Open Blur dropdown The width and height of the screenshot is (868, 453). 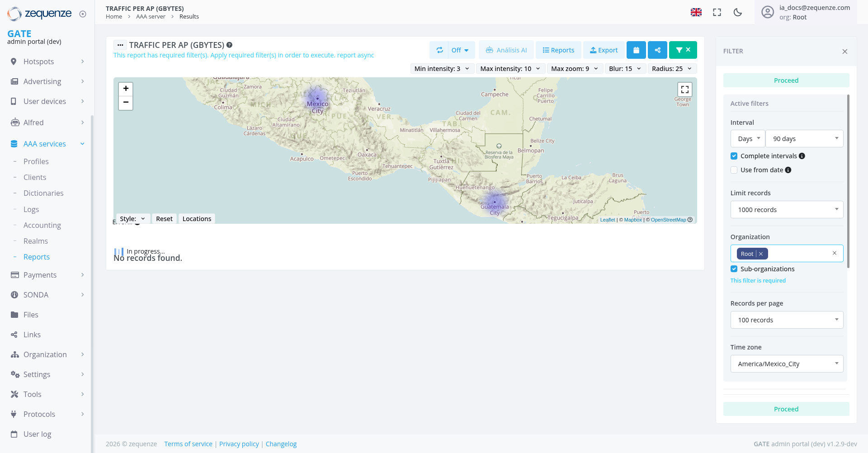point(625,69)
